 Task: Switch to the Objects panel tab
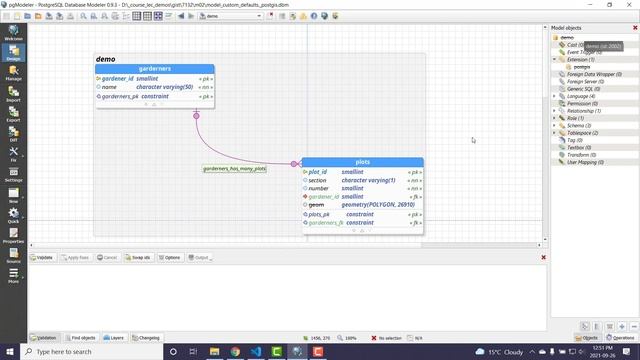[x=587, y=338]
